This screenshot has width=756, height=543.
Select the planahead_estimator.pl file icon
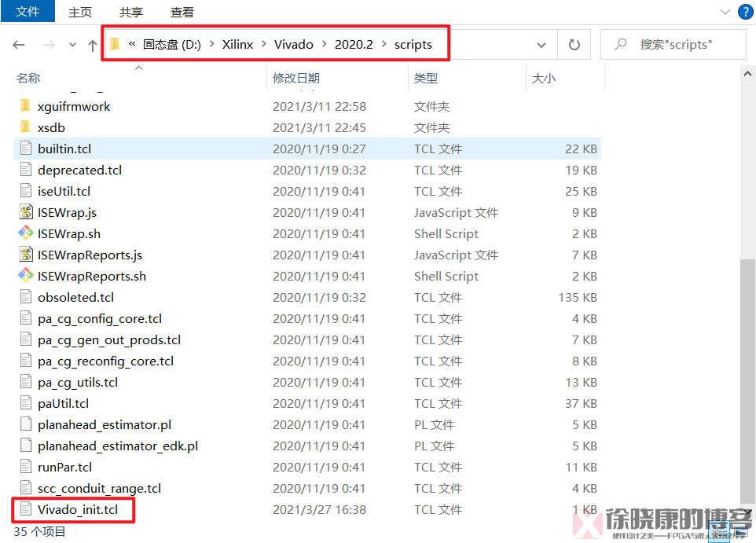click(26, 424)
